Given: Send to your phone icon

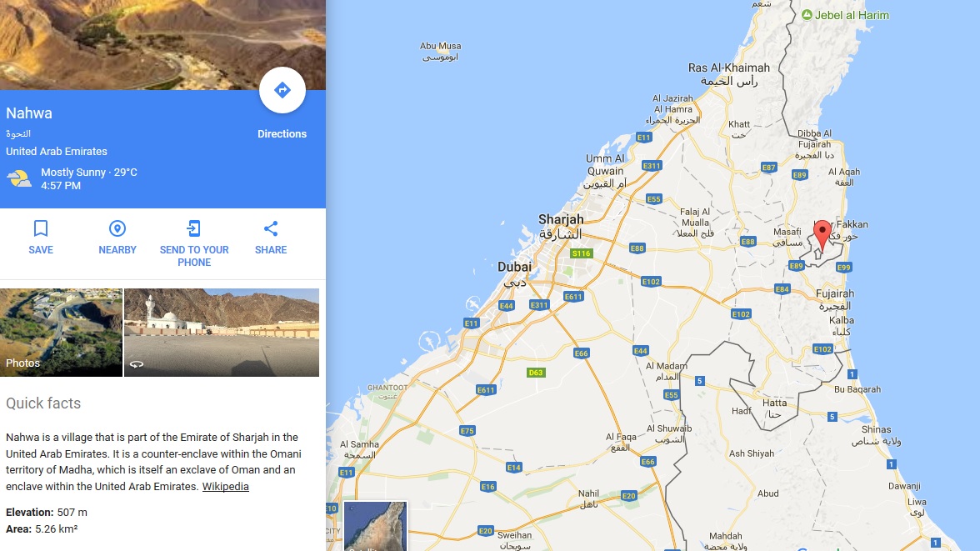Looking at the screenshot, I should click(193, 228).
